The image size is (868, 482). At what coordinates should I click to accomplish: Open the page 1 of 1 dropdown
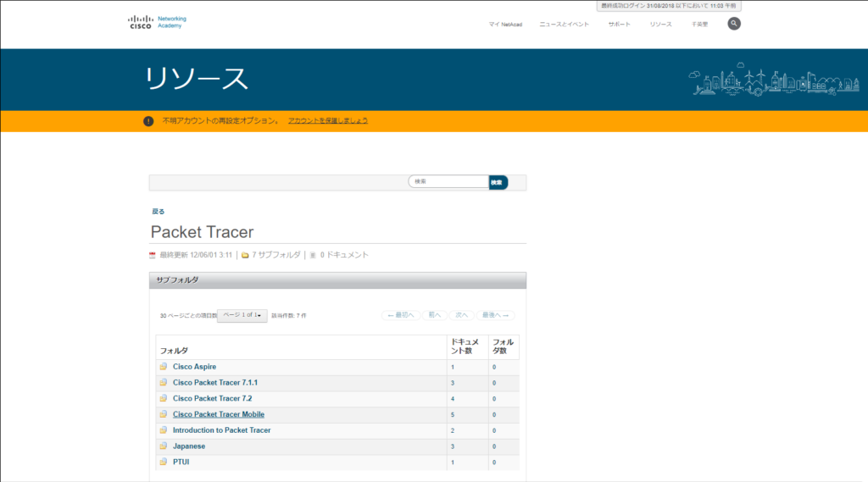(242, 315)
